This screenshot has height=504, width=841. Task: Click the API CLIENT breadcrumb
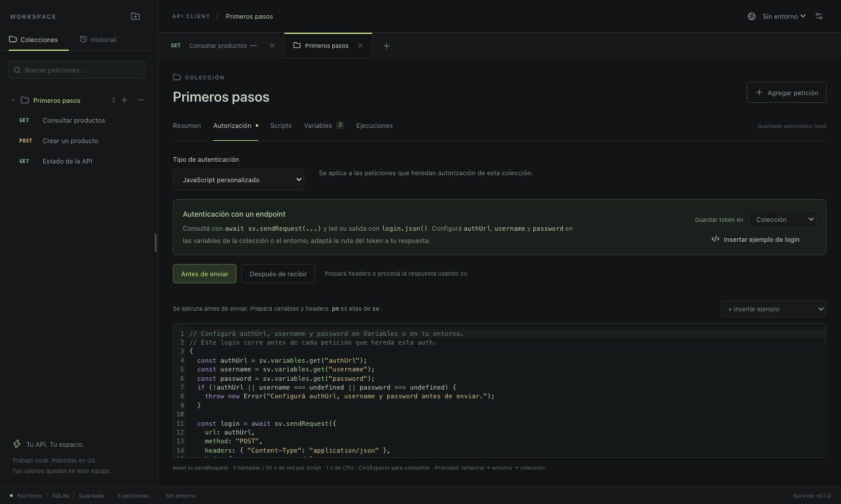pyautogui.click(x=191, y=16)
